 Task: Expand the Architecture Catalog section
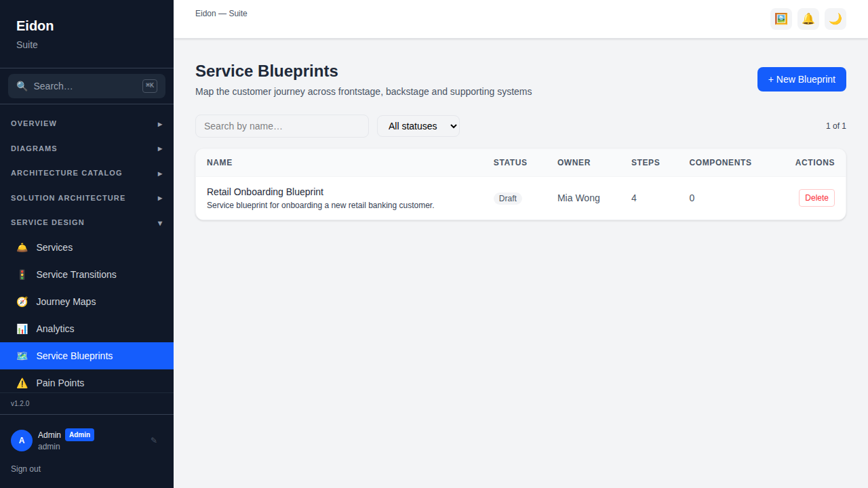click(x=87, y=173)
